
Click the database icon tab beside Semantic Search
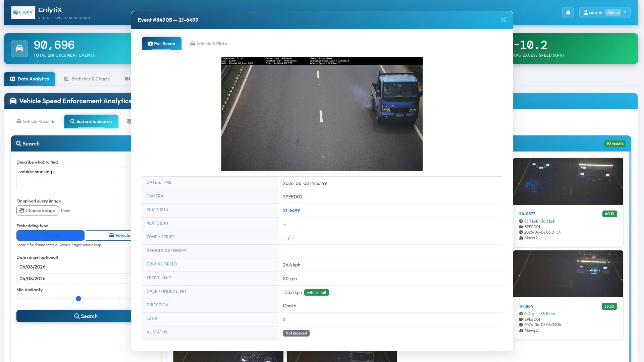(129, 121)
